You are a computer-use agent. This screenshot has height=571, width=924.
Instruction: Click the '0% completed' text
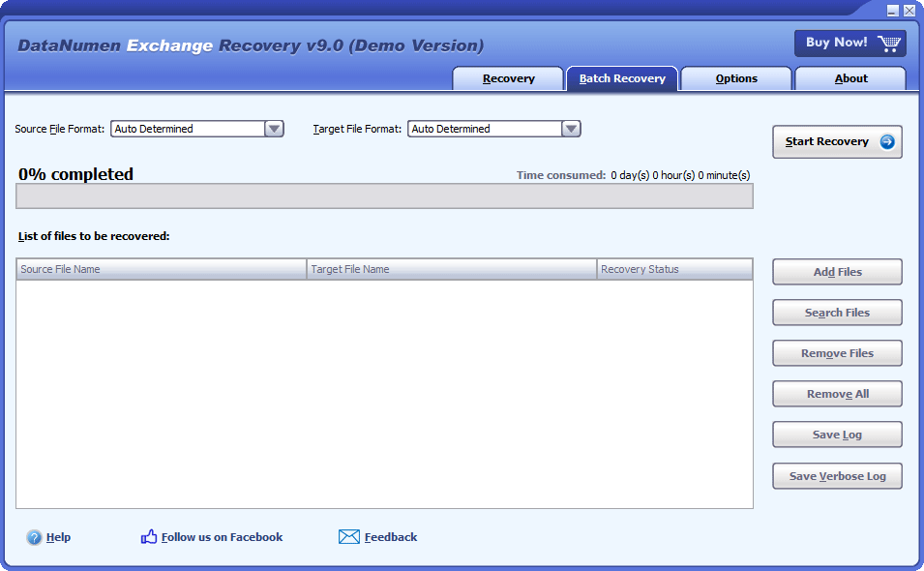pos(76,174)
